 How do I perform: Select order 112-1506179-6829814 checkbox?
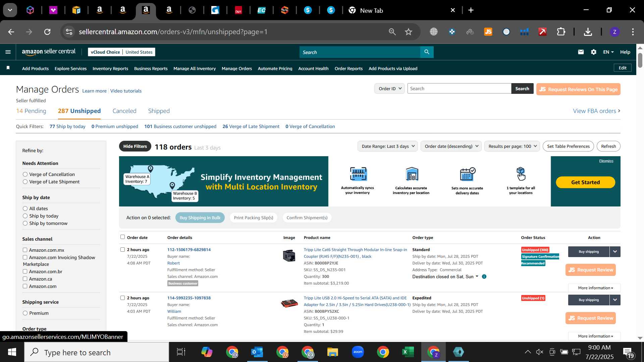click(x=122, y=249)
